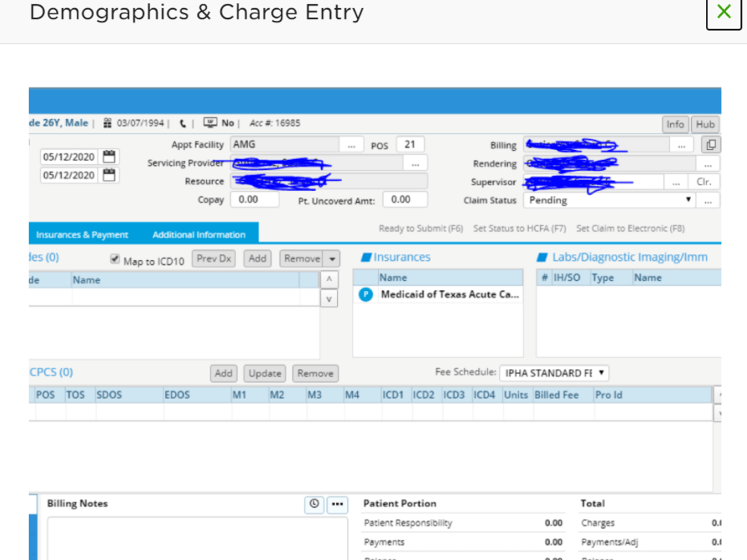Browse Billing provider with ellipsis button
Screen dimensions: 747x560
pyautogui.click(x=682, y=145)
